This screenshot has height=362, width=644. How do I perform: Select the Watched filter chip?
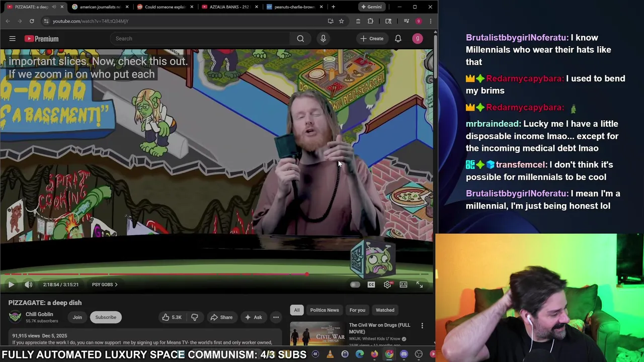click(385, 310)
